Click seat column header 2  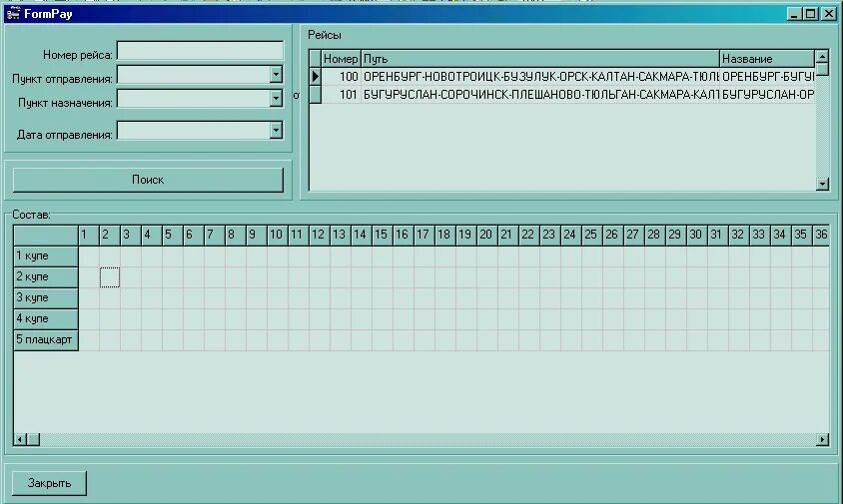click(x=110, y=235)
